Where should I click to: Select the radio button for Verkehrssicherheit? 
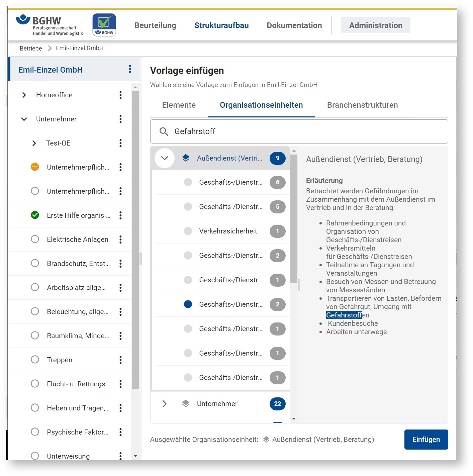(x=188, y=231)
